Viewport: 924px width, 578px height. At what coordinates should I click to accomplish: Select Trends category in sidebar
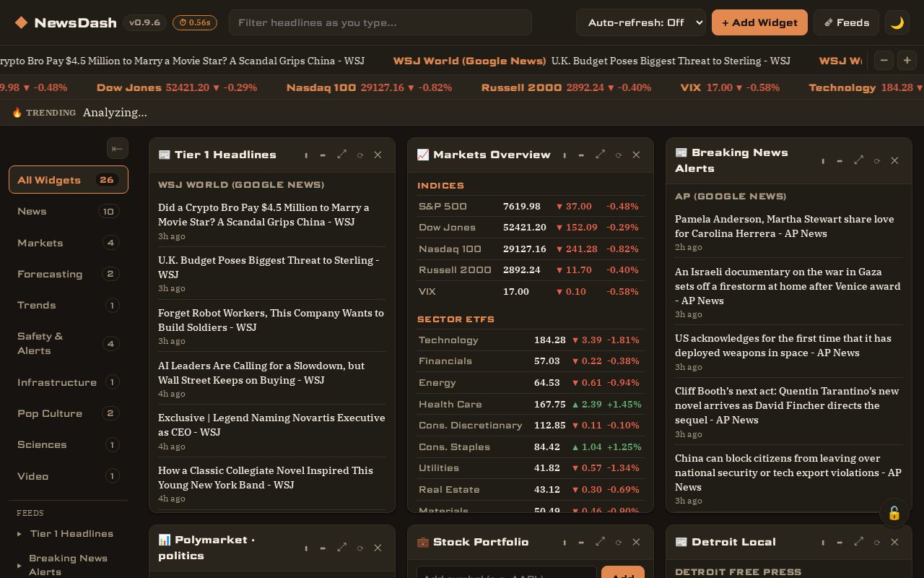click(x=69, y=305)
